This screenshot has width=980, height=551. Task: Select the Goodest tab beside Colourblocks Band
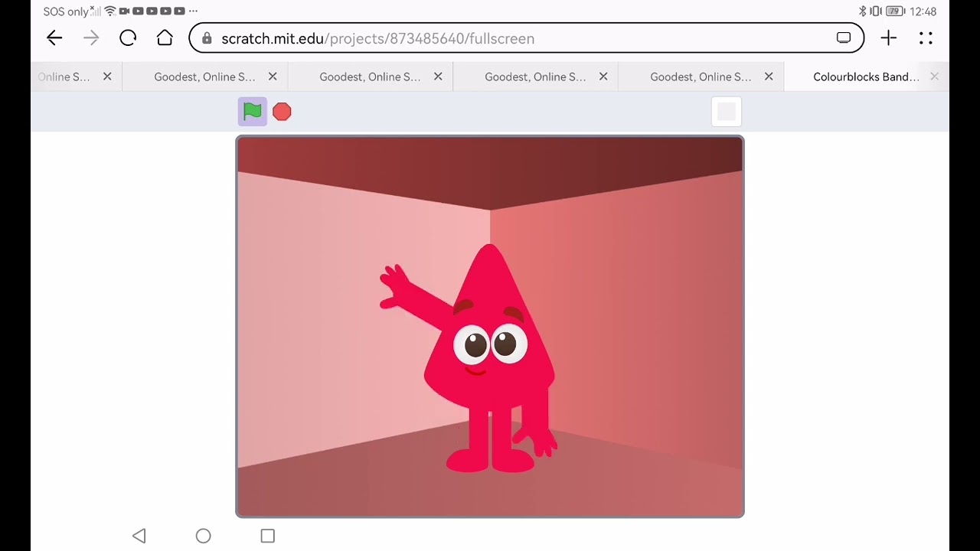click(x=701, y=77)
